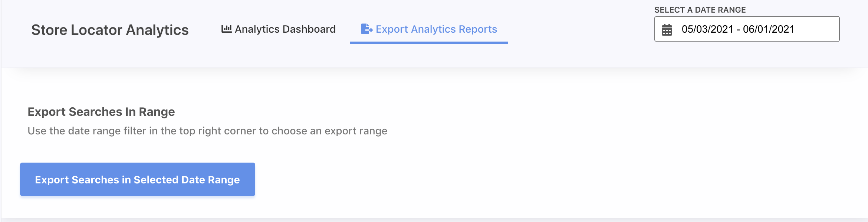This screenshot has height=222, width=868.
Task: Click the words Export Analytics Reports
Action: 436,29
